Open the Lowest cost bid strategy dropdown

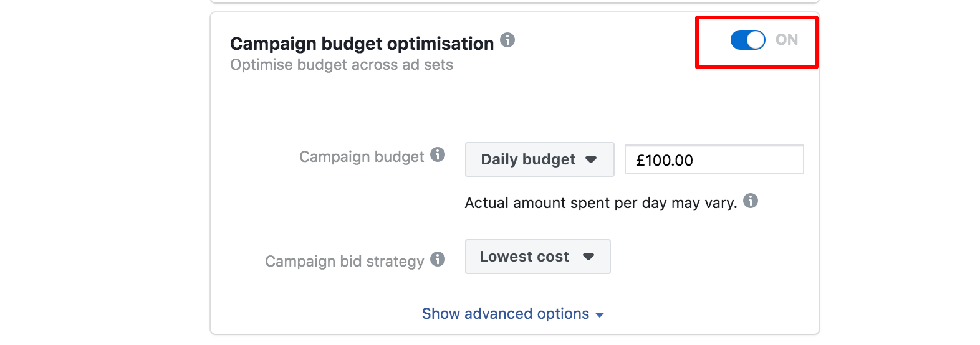(537, 257)
